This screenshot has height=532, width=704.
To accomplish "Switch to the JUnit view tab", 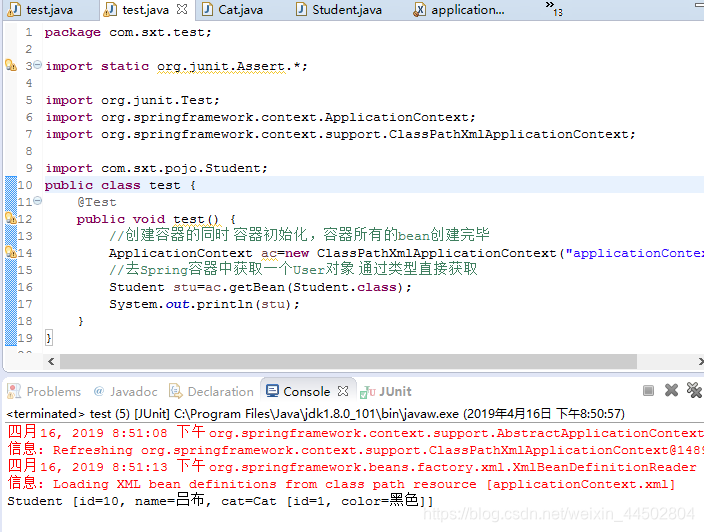I will 386,391.
